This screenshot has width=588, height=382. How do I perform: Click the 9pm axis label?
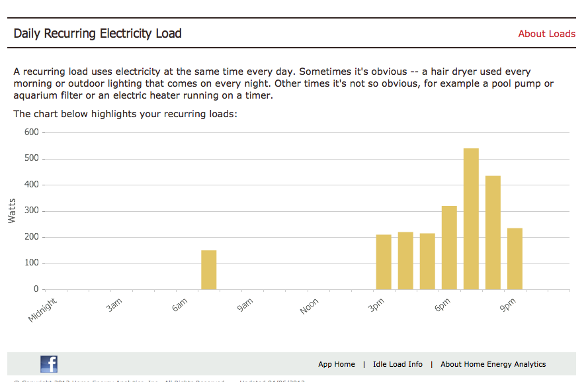508,305
